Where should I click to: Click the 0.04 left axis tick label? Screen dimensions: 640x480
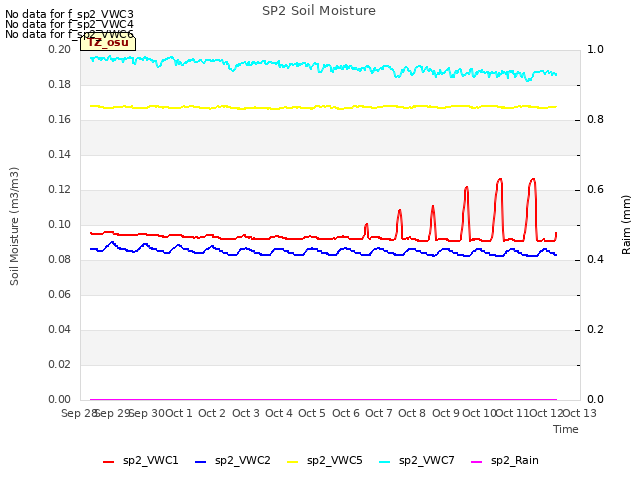(60, 329)
